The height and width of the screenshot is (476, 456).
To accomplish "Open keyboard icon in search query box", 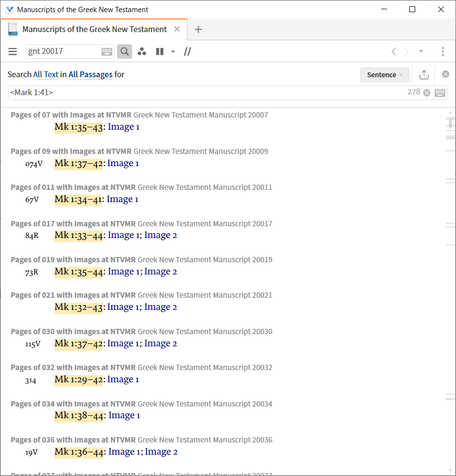I will tap(440, 93).
